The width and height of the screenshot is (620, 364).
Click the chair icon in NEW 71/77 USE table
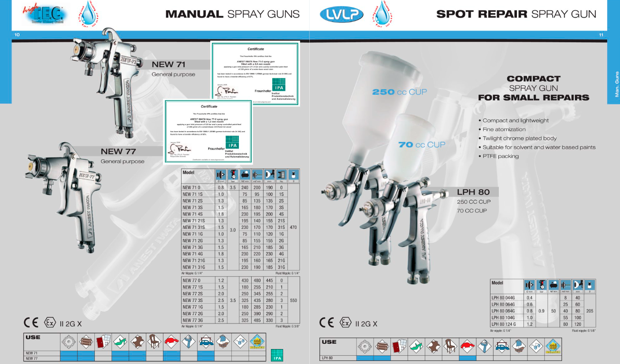pyautogui.click(x=154, y=341)
